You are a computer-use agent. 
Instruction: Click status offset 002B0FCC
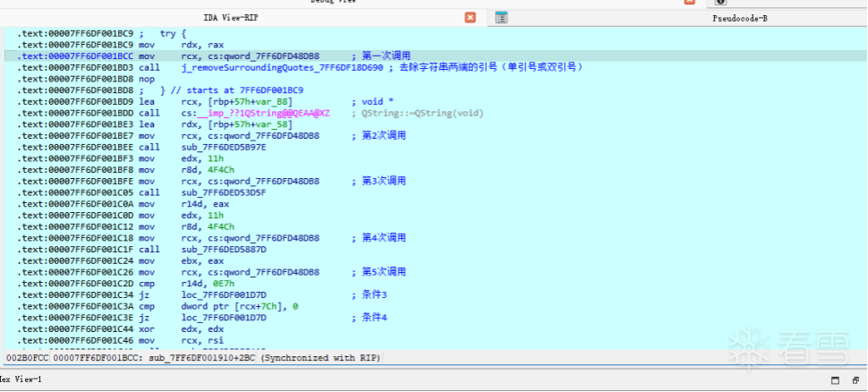click(27, 358)
